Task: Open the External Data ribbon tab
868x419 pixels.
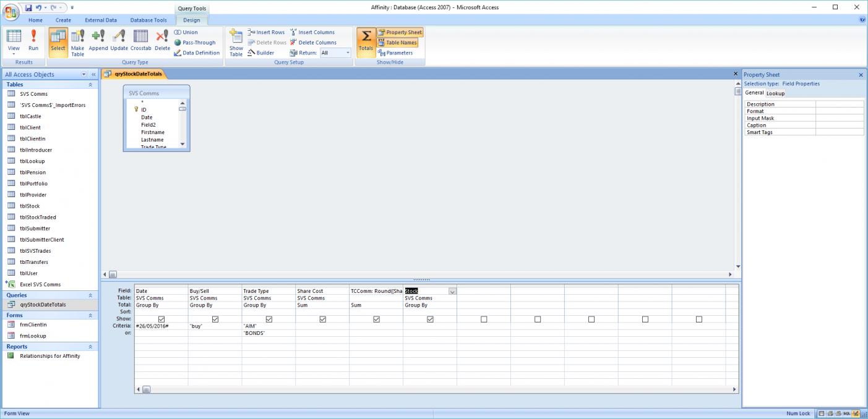Action: point(101,20)
